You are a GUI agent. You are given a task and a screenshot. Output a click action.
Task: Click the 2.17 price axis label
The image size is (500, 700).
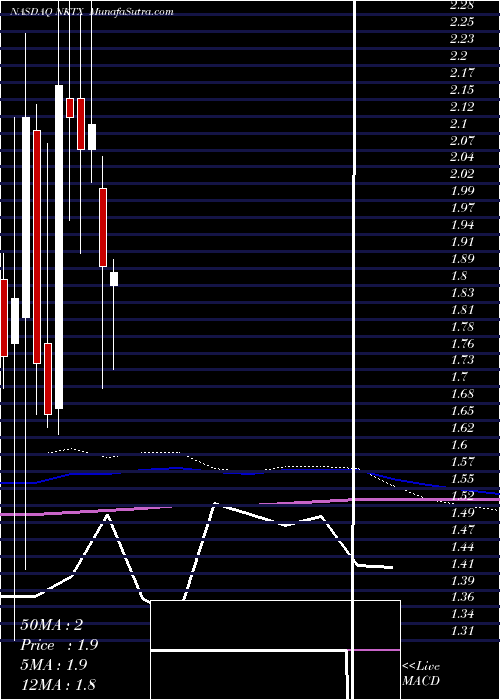[462, 73]
